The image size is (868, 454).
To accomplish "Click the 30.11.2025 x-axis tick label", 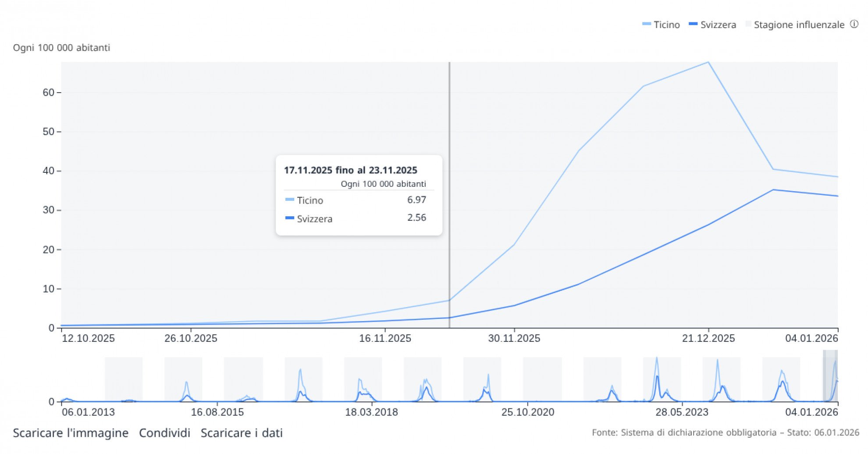I will 514,339.
